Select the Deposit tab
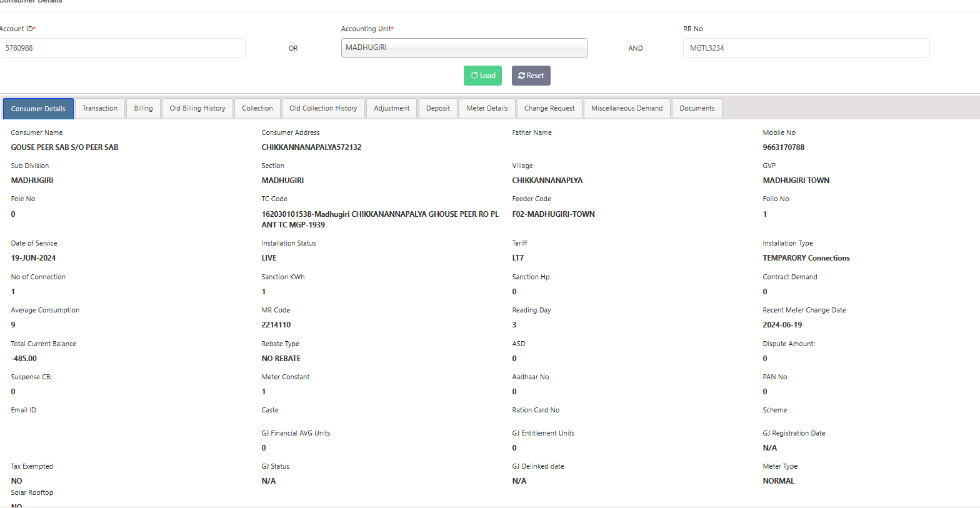The height and width of the screenshot is (508, 980). pyautogui.click(x=438, y=108)
